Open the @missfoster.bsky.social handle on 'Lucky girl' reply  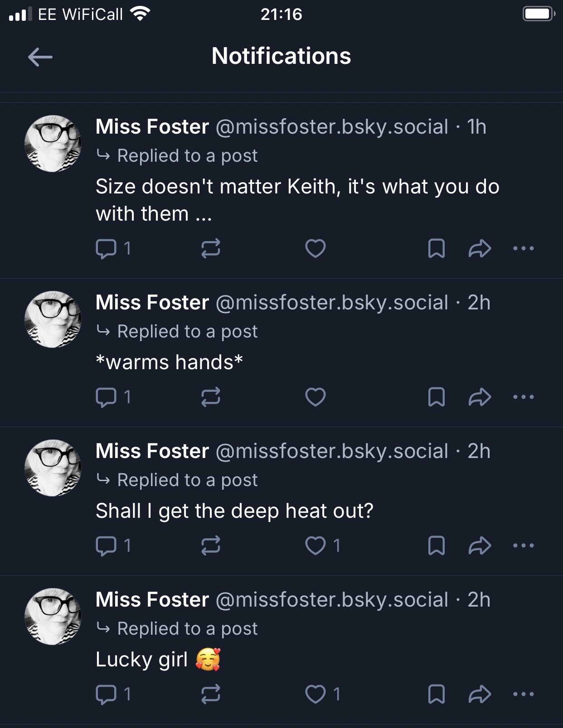[332, 600]
